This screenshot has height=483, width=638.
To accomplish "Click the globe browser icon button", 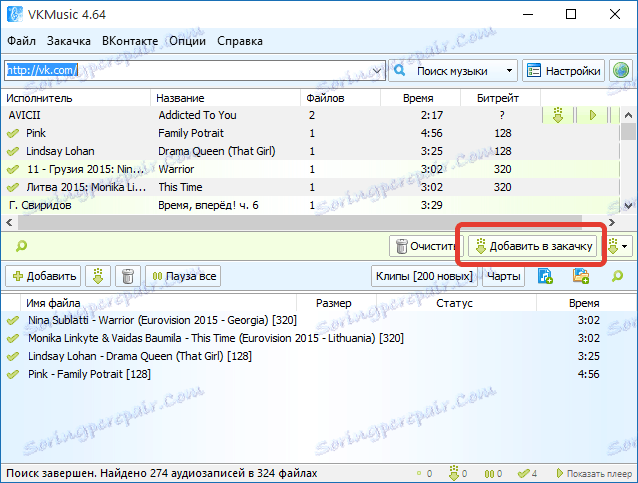I will (621, 71).
